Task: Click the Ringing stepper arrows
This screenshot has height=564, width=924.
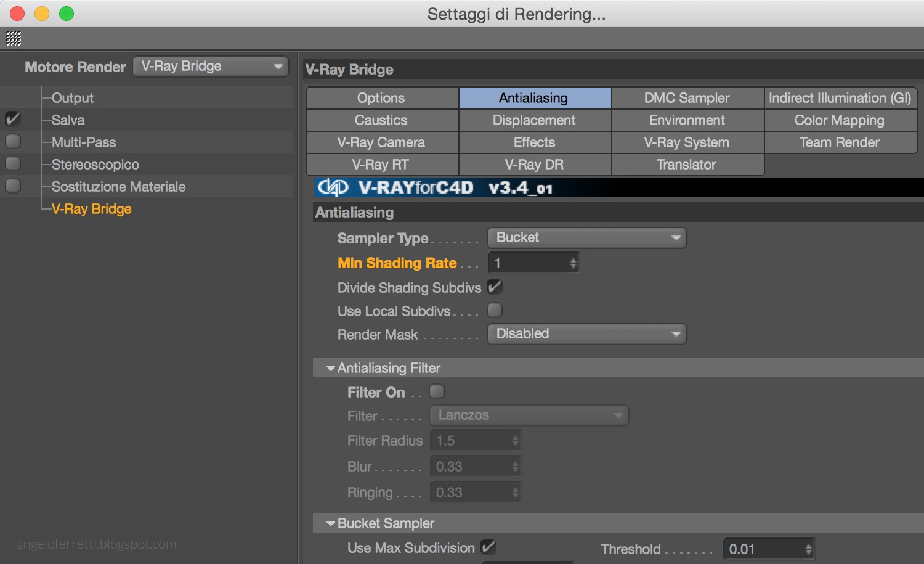Action: click(x=516, y=492)
